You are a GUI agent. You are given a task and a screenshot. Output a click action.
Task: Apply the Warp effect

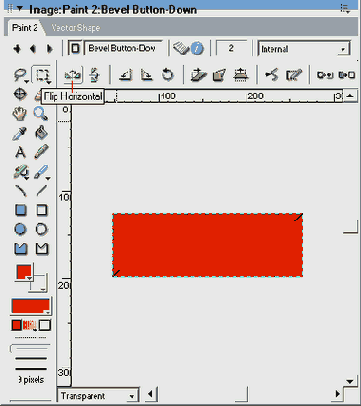click(219, 75)
